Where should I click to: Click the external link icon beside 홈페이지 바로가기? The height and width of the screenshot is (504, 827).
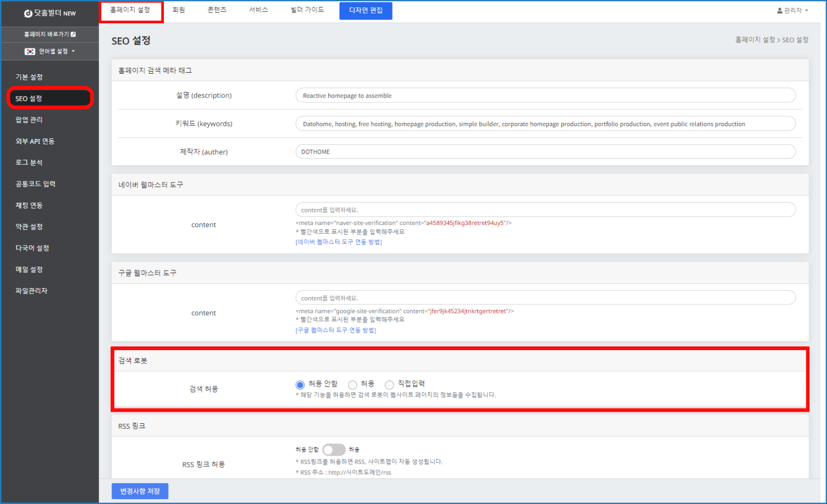[73, 33]
